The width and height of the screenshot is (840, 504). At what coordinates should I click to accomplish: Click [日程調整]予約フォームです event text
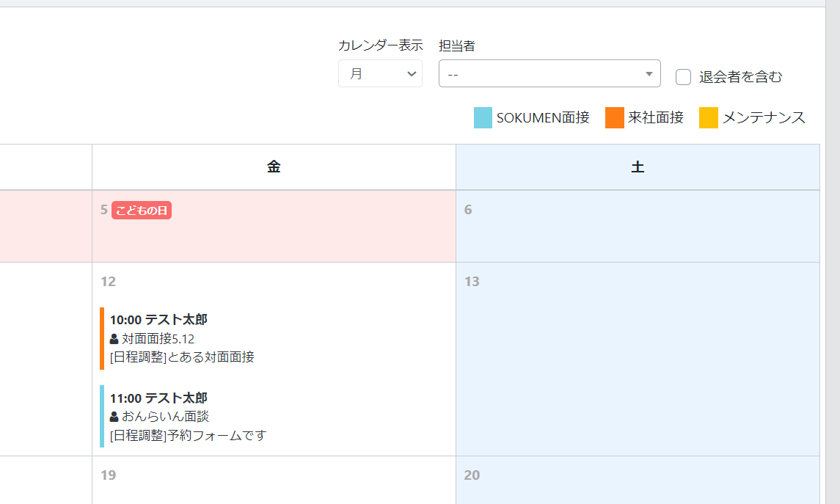click(x=188, y=436)
